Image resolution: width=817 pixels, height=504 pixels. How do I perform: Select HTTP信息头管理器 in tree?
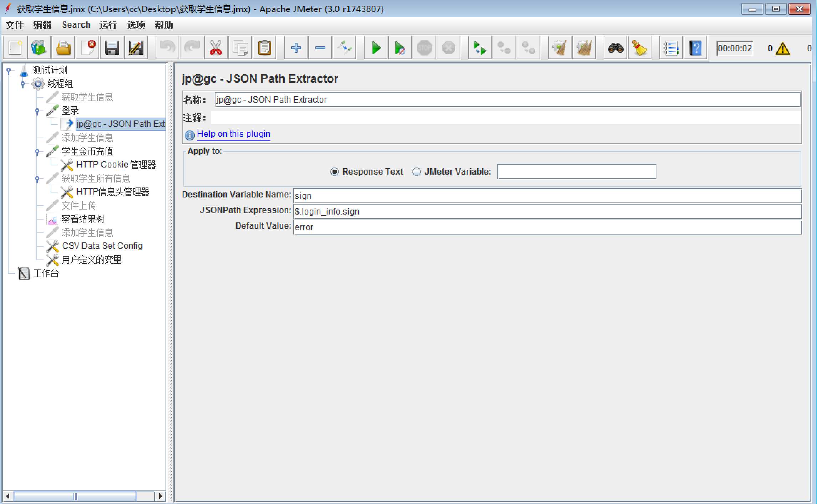coord(113,192)
